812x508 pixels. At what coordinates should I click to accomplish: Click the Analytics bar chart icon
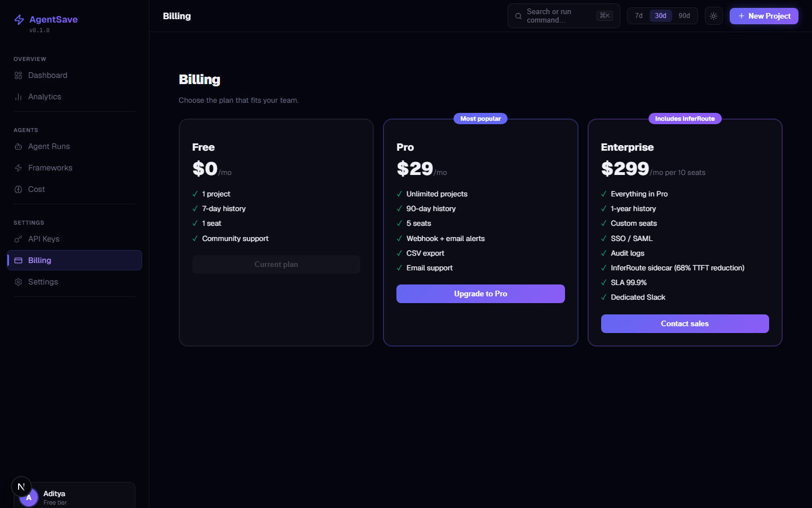[x=18, y=97]
